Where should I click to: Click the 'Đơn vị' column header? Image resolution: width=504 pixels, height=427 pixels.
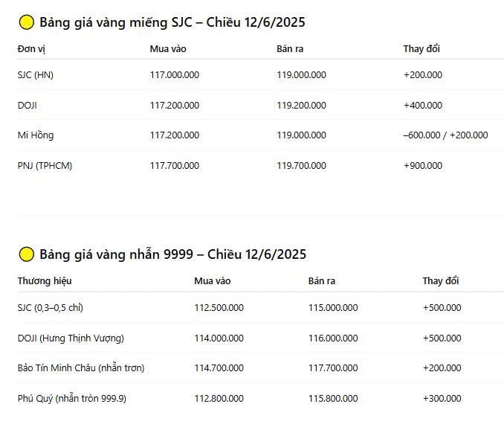[31, 49]
